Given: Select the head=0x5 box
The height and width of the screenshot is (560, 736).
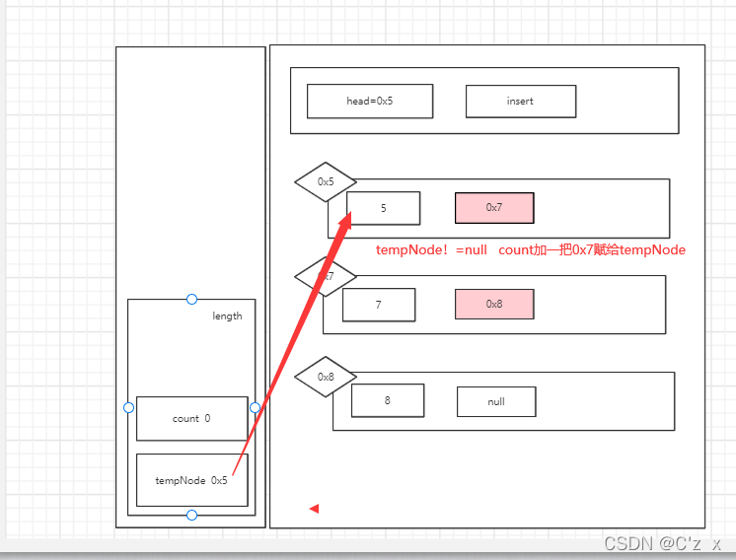Looking at the screenshot, I should coord(370,102).
